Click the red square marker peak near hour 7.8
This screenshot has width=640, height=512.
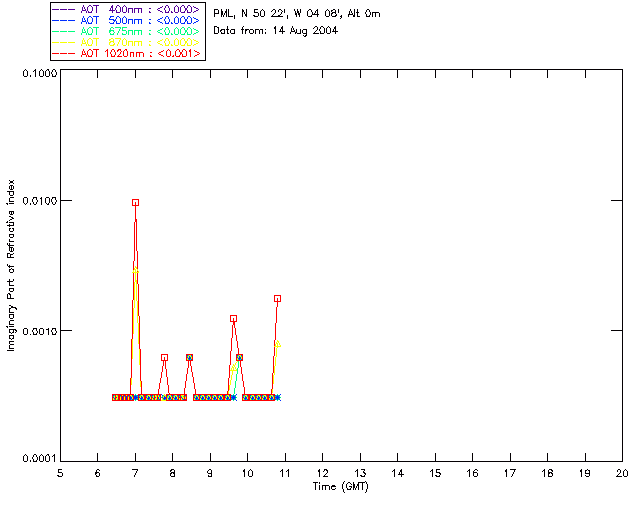click(164, 358)
